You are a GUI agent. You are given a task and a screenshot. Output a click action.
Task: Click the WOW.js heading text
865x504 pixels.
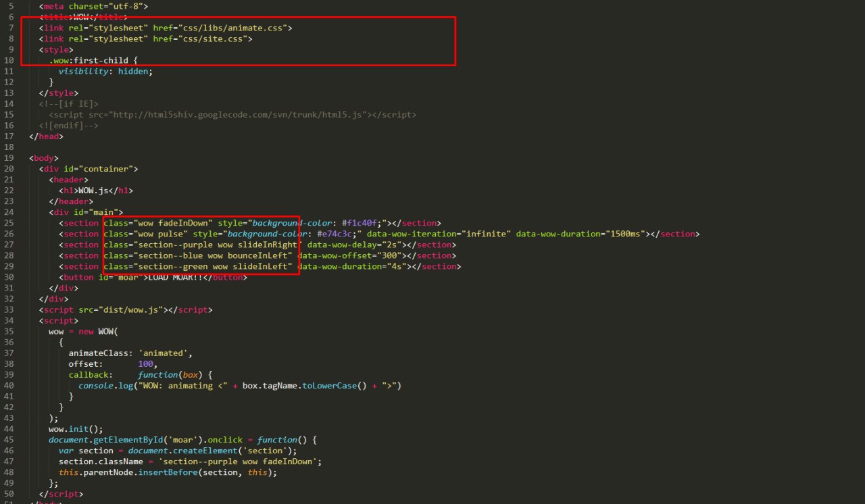[93, 190]
